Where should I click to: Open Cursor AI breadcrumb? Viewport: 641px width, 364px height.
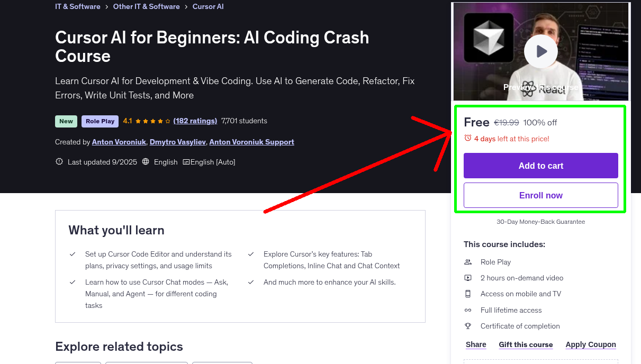(x=208, y=6)
